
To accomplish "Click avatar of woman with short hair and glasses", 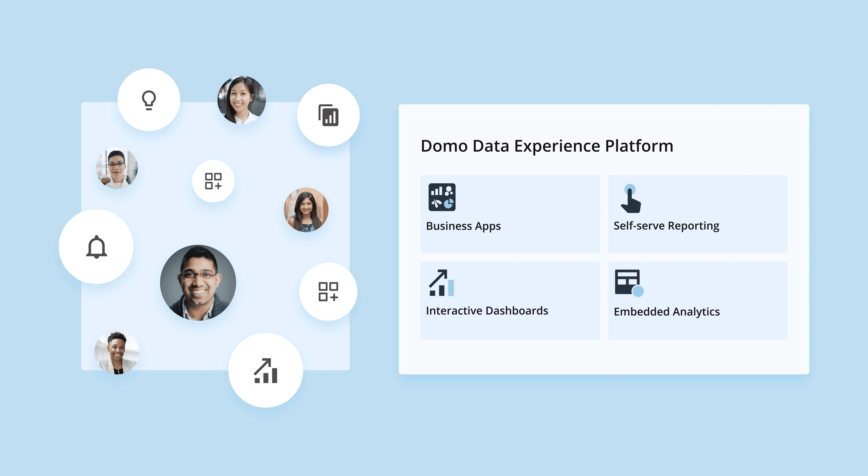I will (x=117, y=168).
